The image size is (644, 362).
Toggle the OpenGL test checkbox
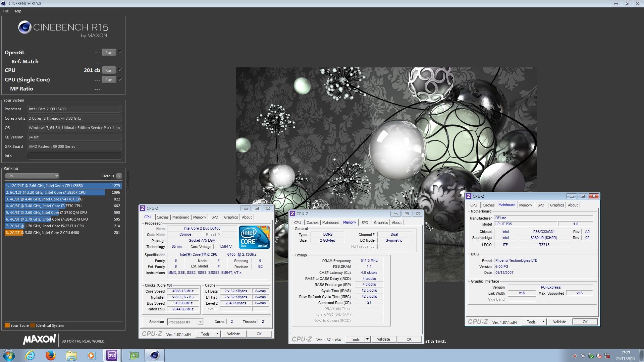120,52
